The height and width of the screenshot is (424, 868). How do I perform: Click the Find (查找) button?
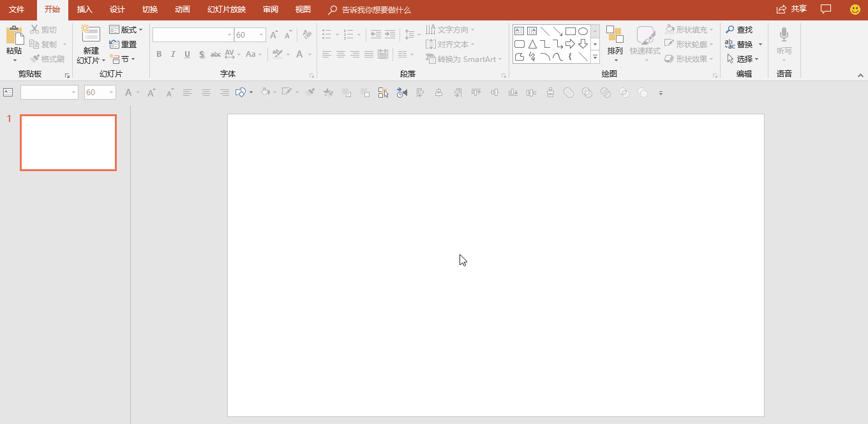point(739,30)
